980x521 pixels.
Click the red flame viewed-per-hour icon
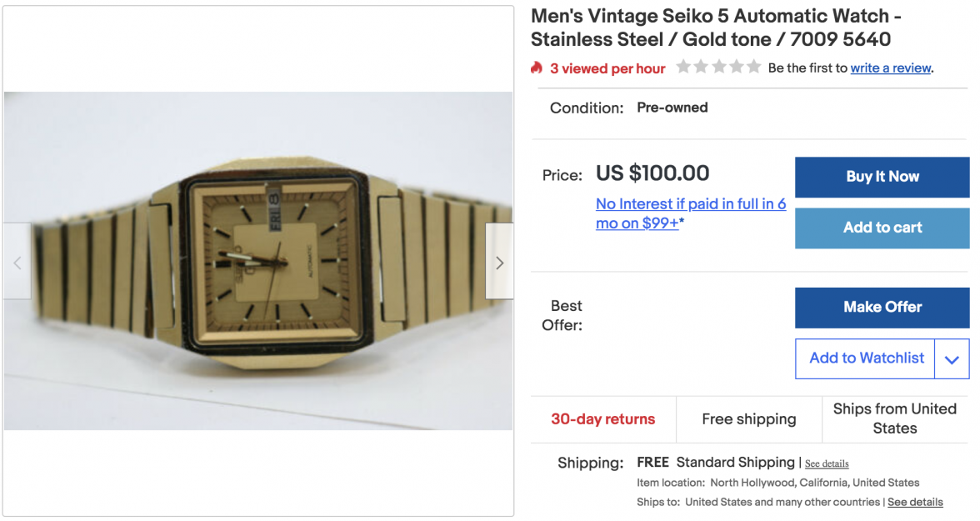tap(537, 68)
